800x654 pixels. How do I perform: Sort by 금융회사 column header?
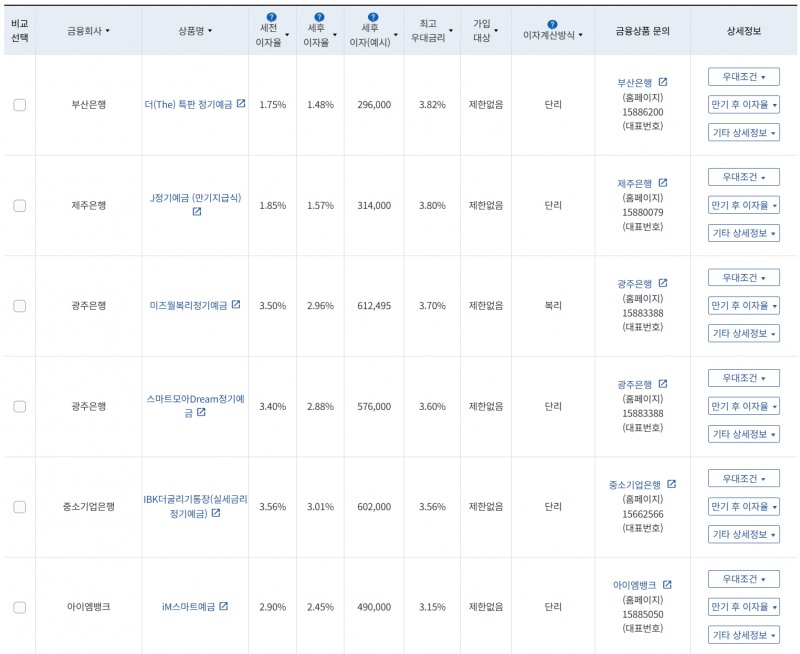click(88, 31)
